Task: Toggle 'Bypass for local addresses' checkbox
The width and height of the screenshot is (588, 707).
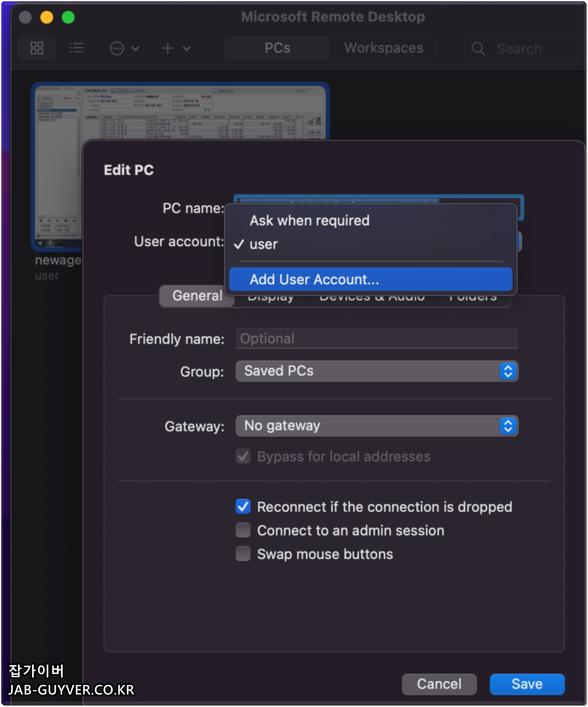Action: 243,457
